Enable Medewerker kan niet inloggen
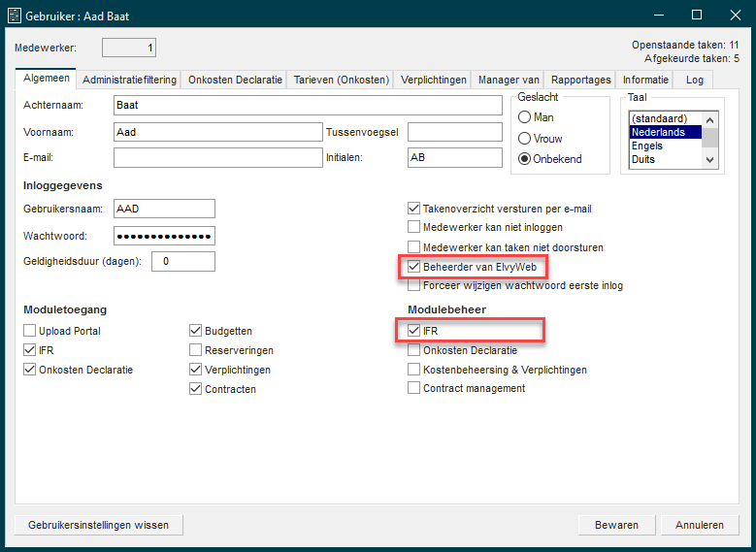The width and height of the screenshot is (756, 552). (414, 227)
